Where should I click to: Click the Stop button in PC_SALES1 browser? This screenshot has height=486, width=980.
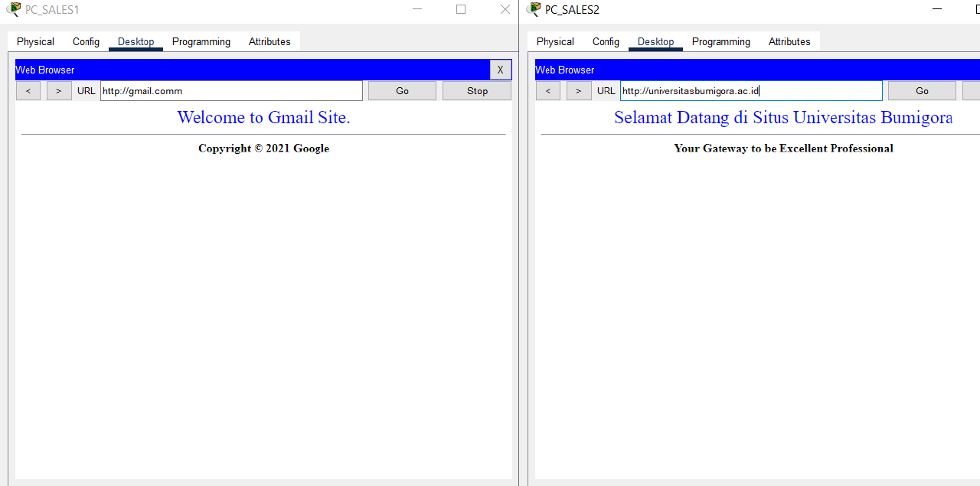pyautogui.click(x=476, y=90)
